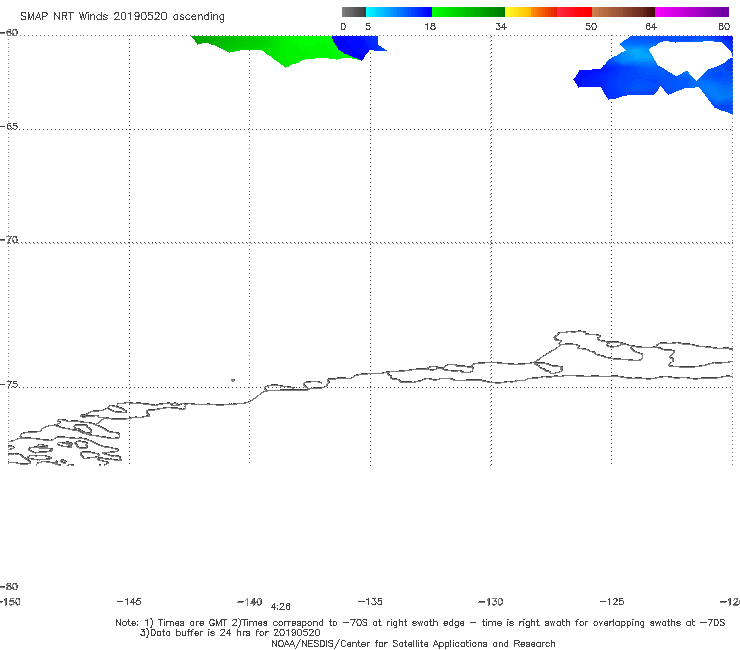This screenshot has height=650, width=740.
Task: Click the island cluster outlines at lower left coast
Action: tap(65, 441)
